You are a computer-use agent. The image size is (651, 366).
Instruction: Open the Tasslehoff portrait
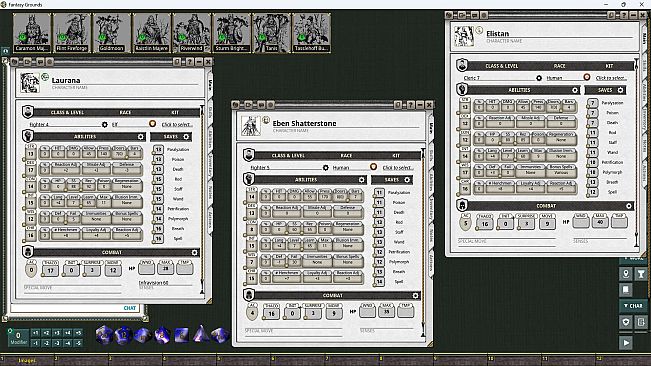point(311,33)
